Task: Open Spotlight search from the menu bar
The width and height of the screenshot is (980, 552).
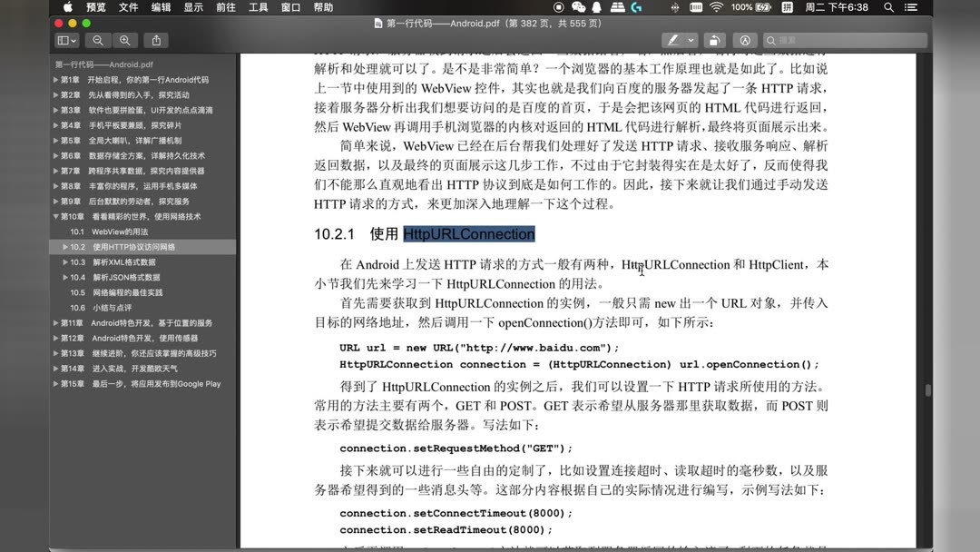Action: pyautogui.click(x=888, y=7)
